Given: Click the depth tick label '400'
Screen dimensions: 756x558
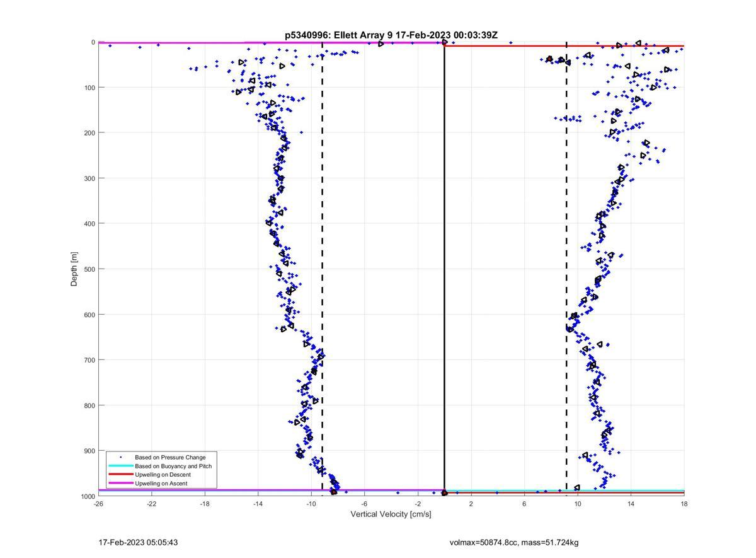Looking at the screenshot, I should (x=89, y=224).
